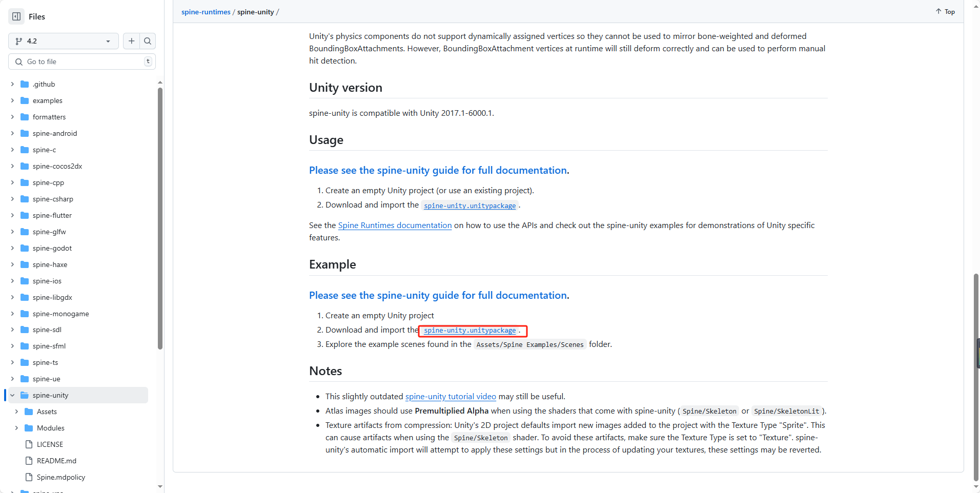Click the Notes heading
Viewport: 980px width, 493px height.
(x=325, y=371)
